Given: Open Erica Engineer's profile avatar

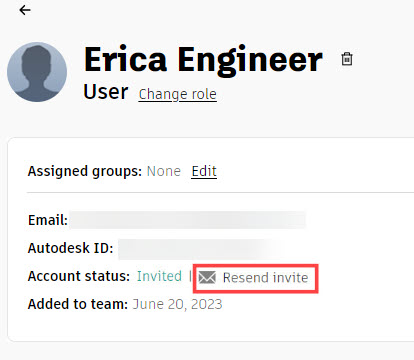Looking at the screenshot, I should point(37,72).
